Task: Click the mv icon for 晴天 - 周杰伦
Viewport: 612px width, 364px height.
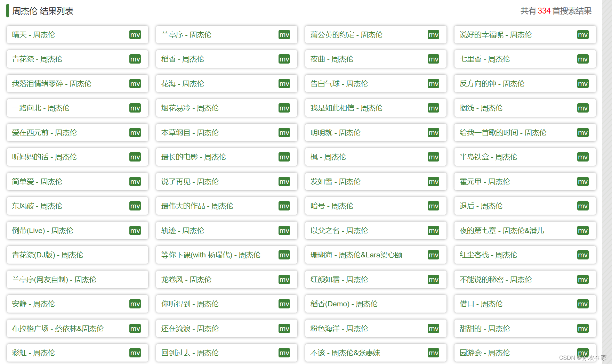Action: click(x=135, y=35)
